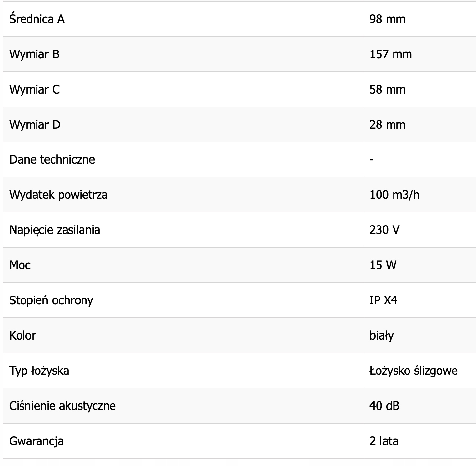Select the "98 mm" value cell

pos(387,19)
